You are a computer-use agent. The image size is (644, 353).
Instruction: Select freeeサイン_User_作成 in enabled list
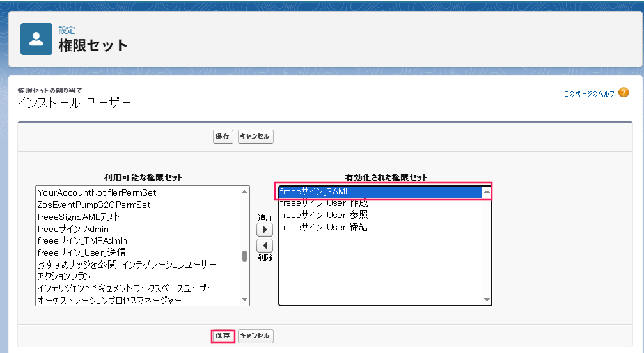[381, 203]
